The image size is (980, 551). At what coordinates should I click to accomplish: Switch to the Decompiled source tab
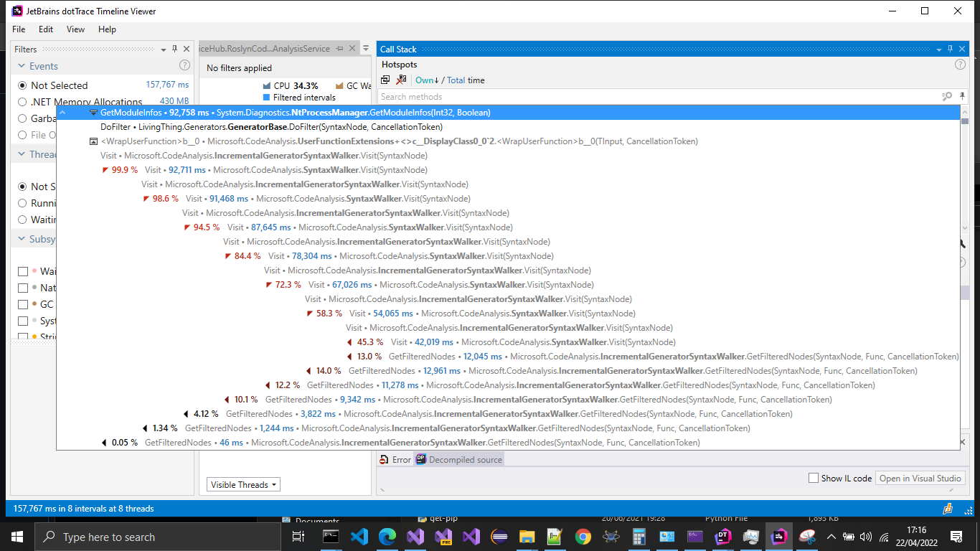(459, 460)
